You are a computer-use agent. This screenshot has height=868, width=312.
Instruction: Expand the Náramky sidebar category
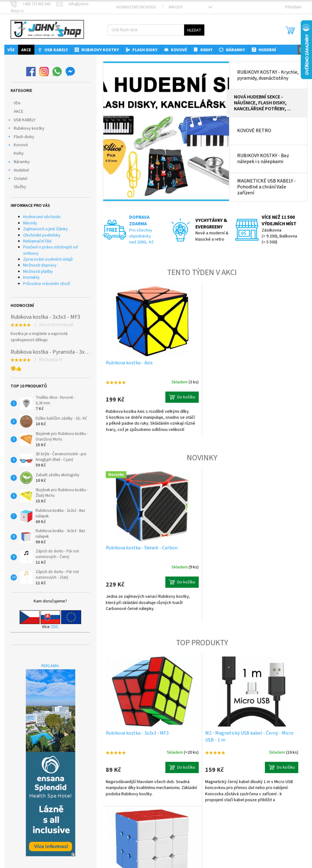(9, 162)
